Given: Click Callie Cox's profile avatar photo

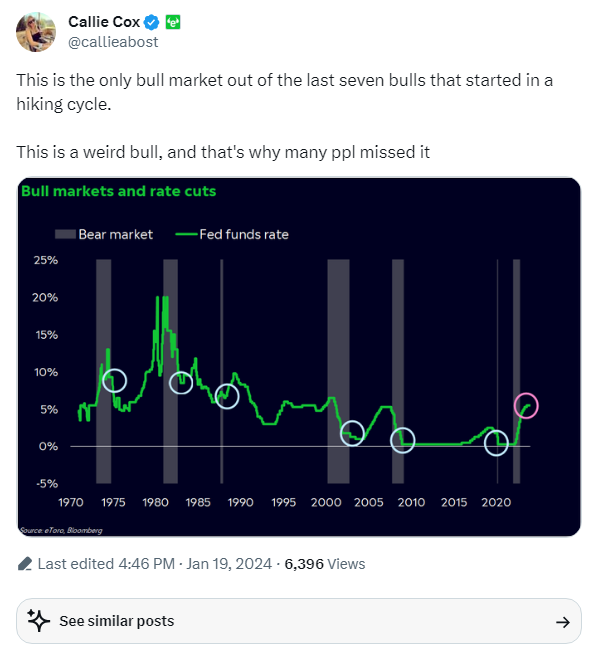Looking at the screenshot, I should [36, 32].
